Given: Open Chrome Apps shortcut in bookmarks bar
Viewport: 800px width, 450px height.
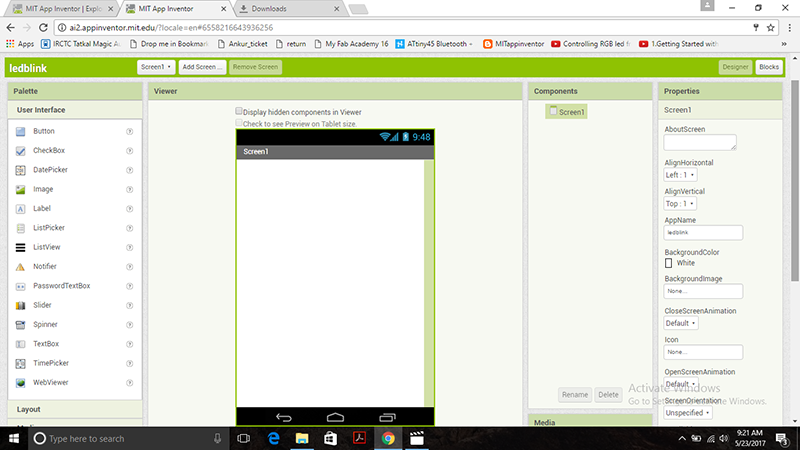Looking at the screenshot, I should click(20, 44).
